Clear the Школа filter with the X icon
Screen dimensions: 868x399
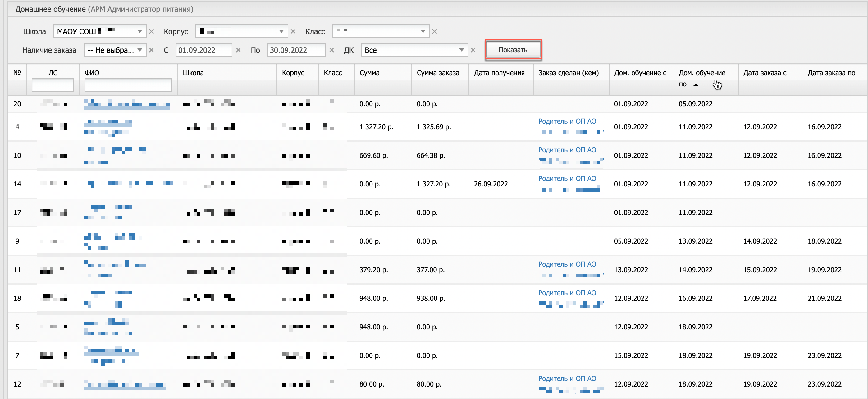pos(151,31)
